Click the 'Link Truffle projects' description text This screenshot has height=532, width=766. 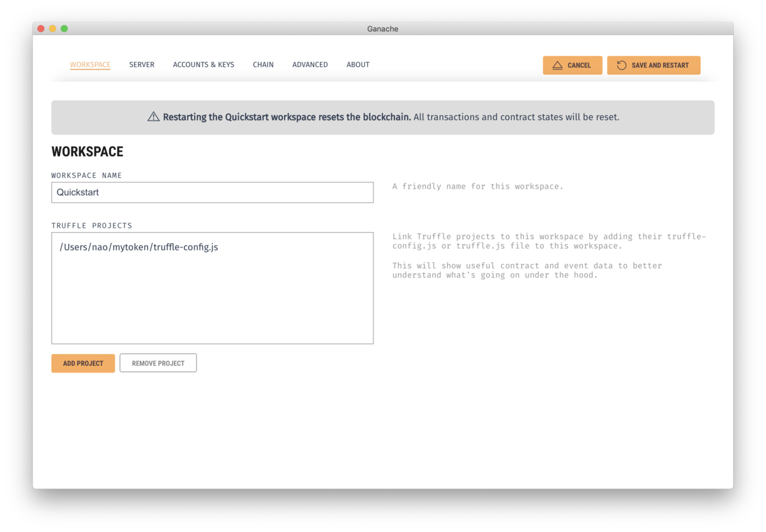(549, 241)
